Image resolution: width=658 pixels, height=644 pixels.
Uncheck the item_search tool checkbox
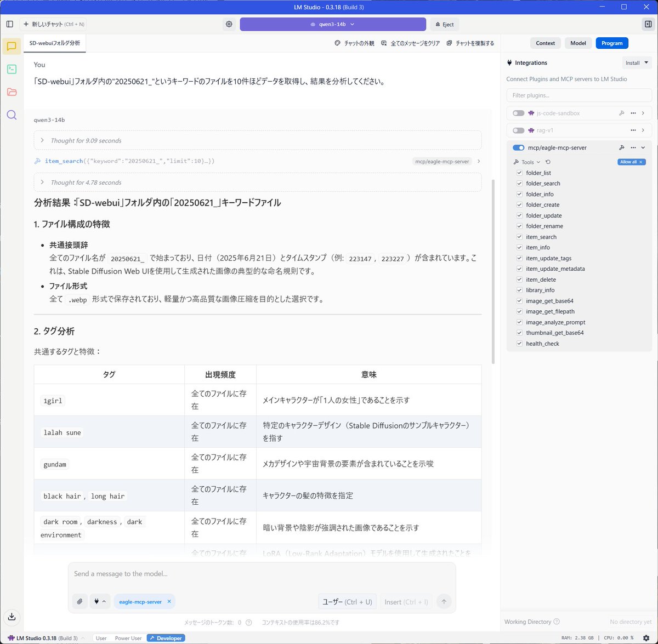519,237
